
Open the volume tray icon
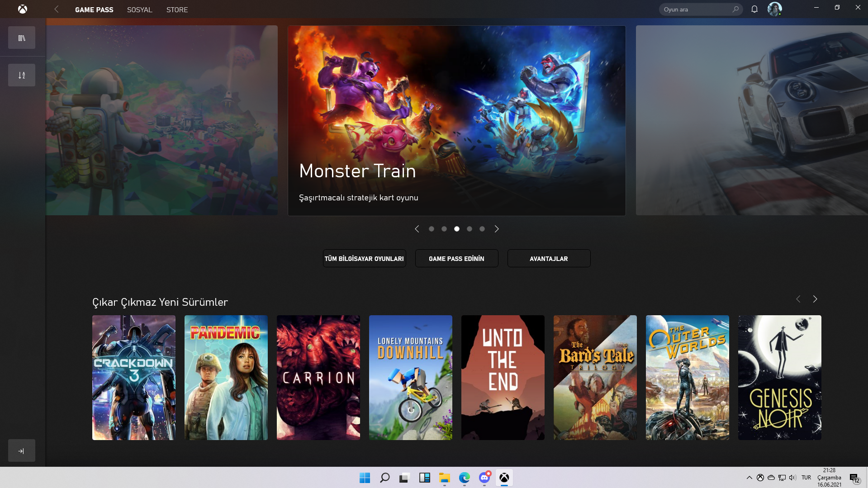point(792,478)
